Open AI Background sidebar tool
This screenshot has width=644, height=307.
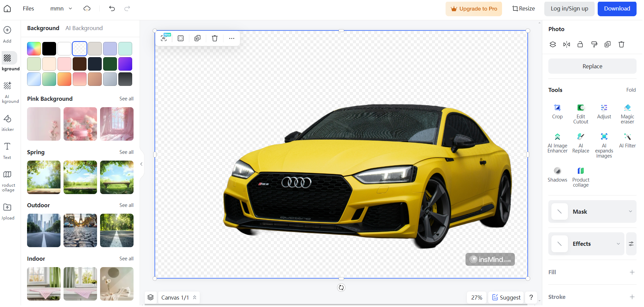point(9,92)
